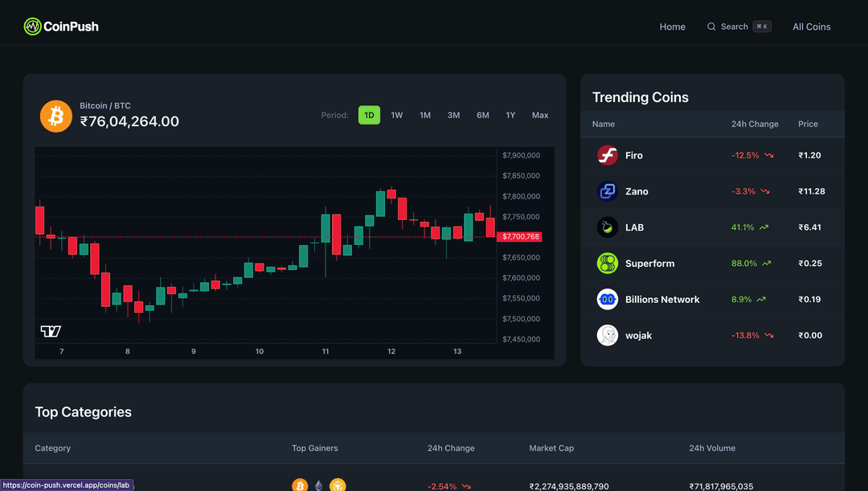
Task: Click the 11 date label on chart axis
Action: point(325,351)
